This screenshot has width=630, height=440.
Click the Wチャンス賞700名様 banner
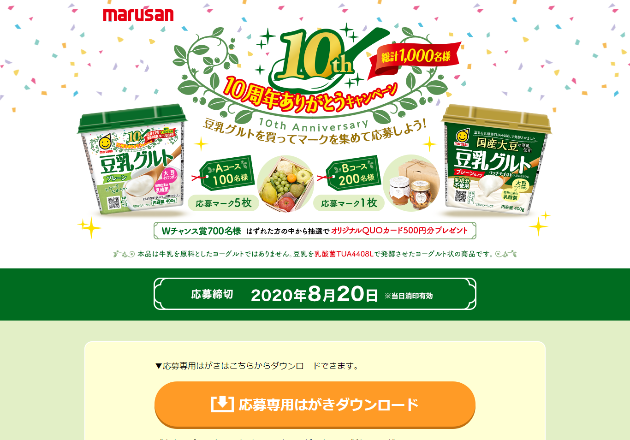point(315,231)
